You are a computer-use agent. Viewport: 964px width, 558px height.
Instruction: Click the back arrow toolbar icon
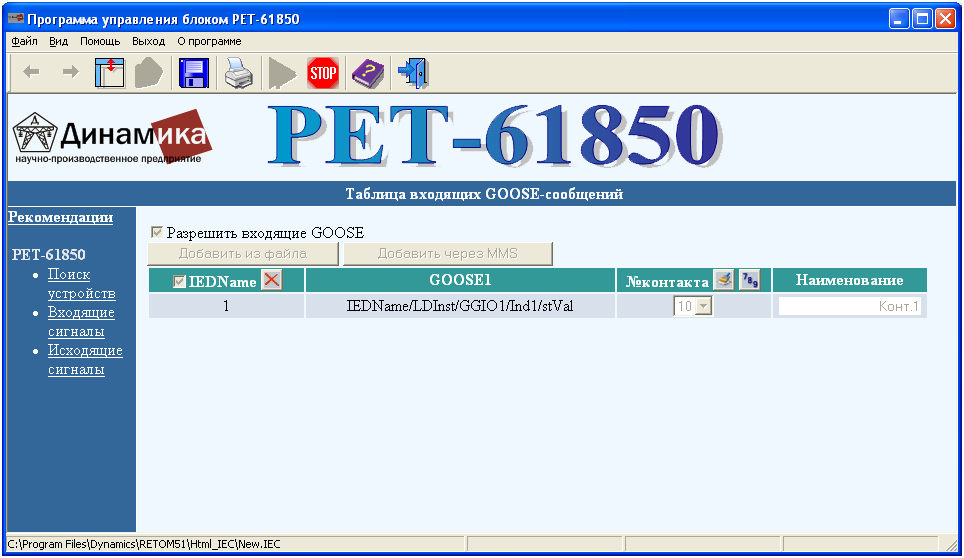31,73
